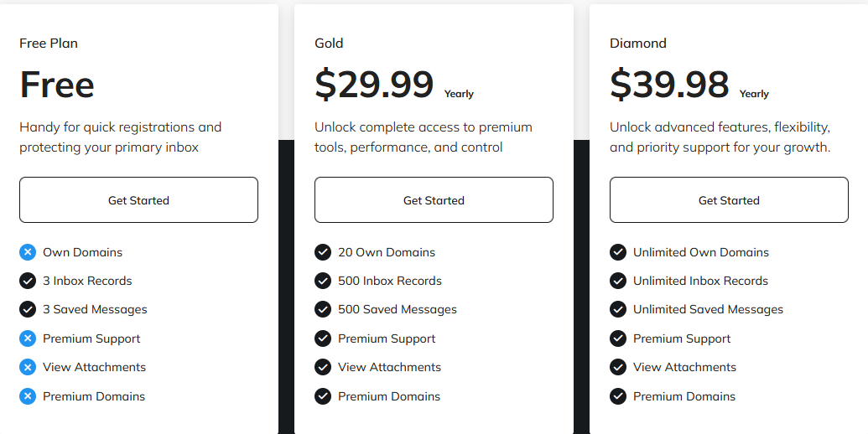The width and height of the screenshot is (868, 434).
Task: Click the $39.98 Diamond price text
Action: (669, 85)
